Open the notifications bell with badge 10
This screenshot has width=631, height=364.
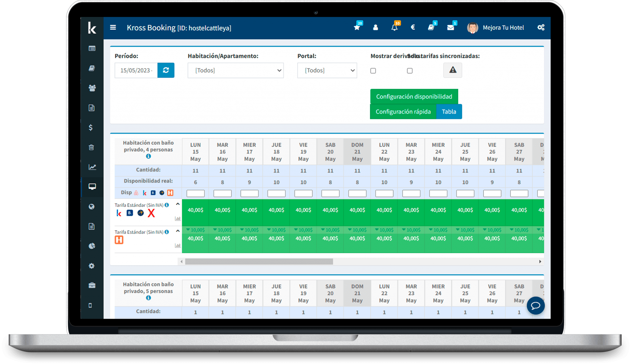tap(394, 27)
